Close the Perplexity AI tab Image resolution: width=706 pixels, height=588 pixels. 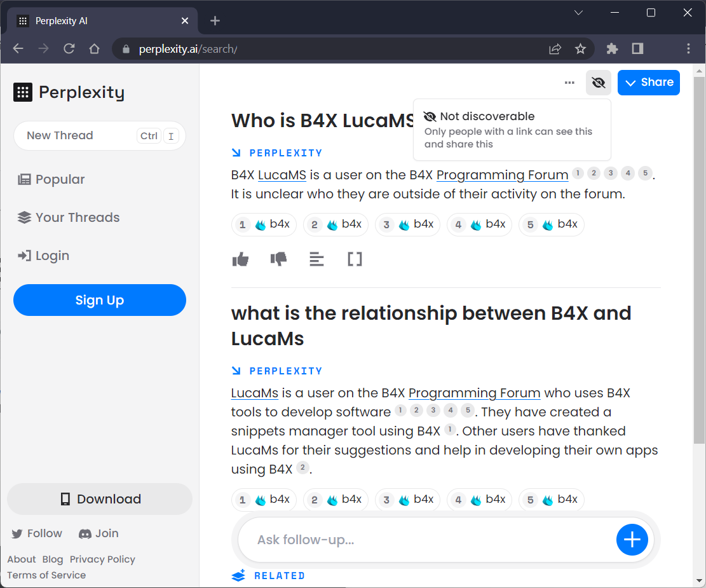click(x=185, y=21)
